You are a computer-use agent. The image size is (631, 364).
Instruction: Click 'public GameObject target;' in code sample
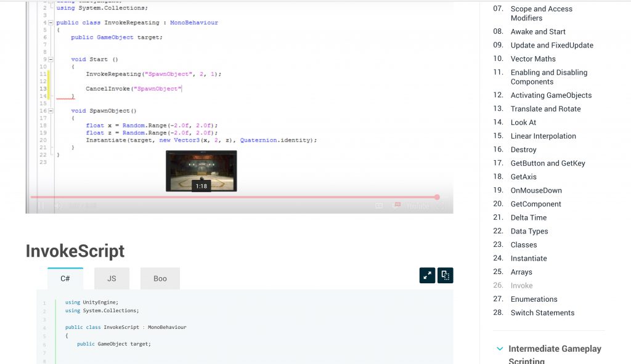(114, 344)
